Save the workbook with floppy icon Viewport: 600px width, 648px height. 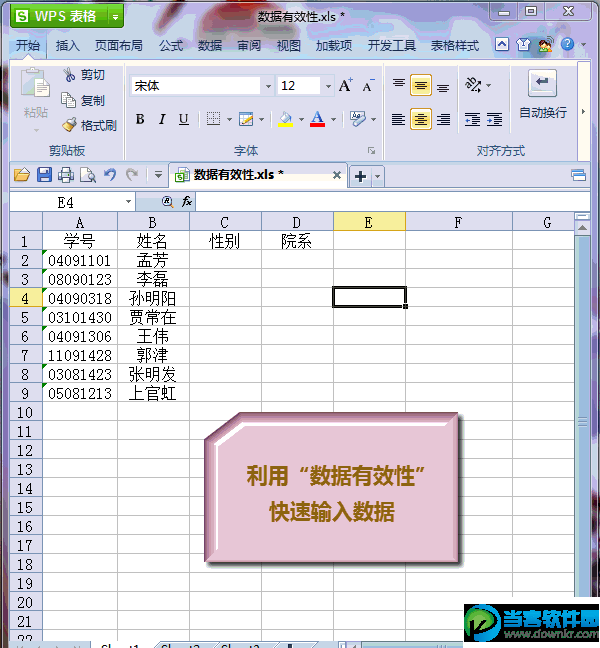[x=44, y=175]
